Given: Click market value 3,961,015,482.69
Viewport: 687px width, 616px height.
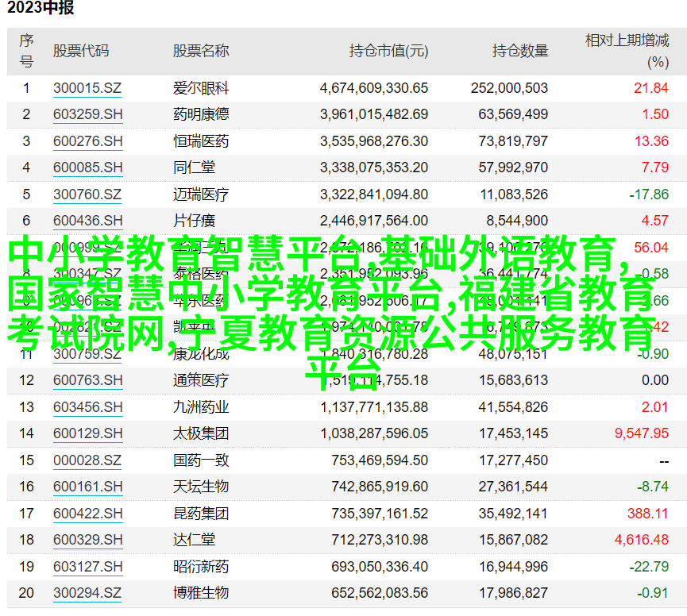Looking at the screenshot, I should coord(374,115).
